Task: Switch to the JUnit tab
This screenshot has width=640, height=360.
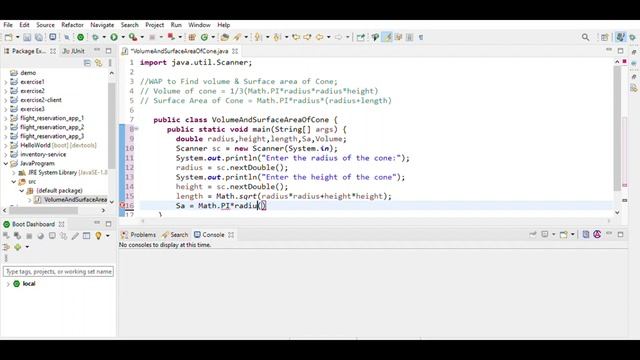Action: click(73, 51)
